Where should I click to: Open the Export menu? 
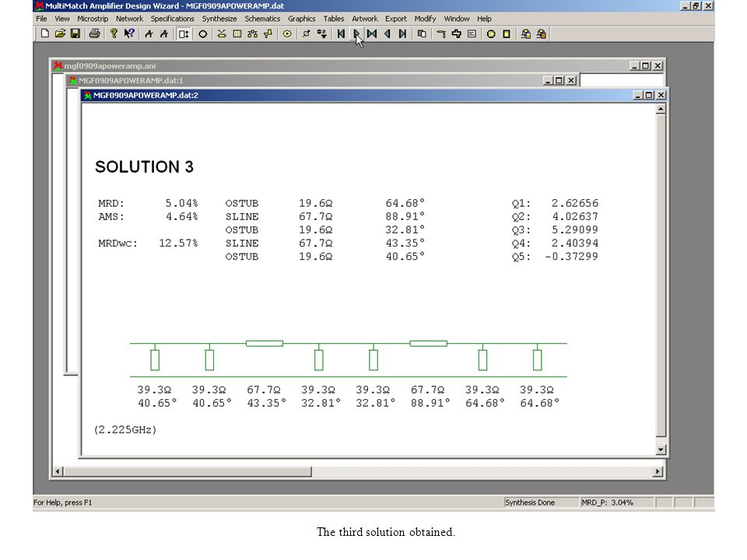pyautogui.click(x=396, y=19)
